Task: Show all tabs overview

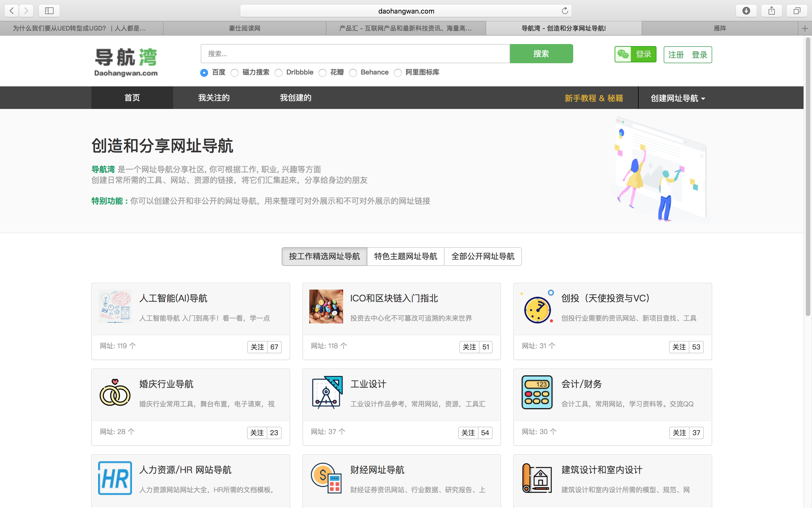Action: click(797, 11)
